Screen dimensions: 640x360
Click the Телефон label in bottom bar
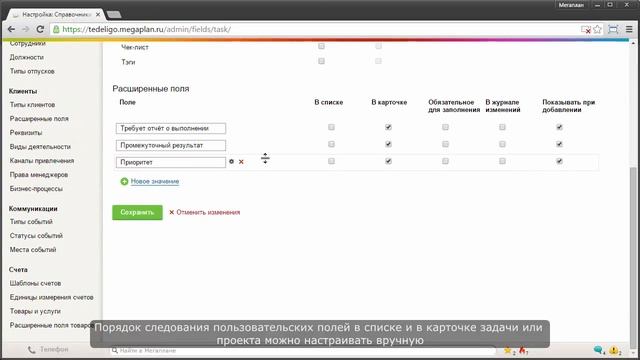click(x=54, y=349)
